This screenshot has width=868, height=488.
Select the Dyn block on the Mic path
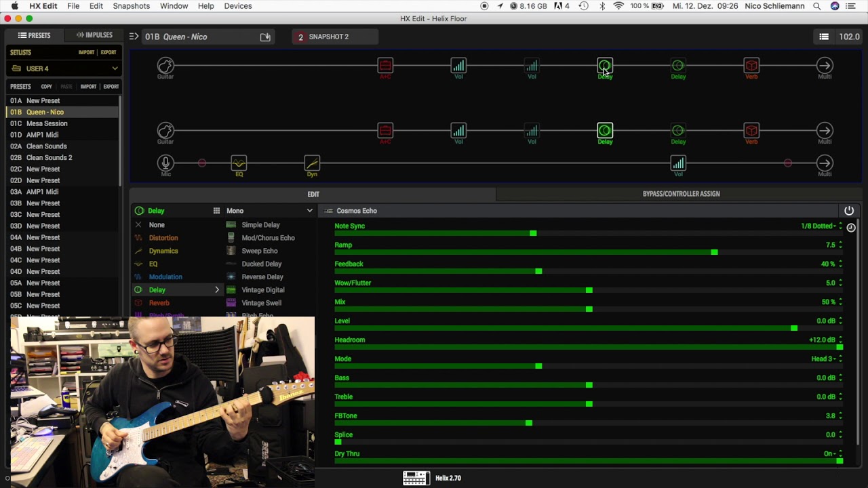click(312, 163)
